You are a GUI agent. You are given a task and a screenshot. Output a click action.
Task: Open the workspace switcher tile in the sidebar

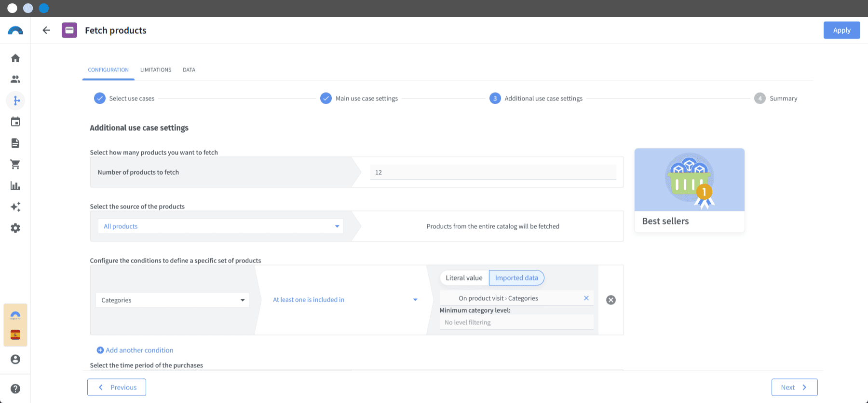15,325
